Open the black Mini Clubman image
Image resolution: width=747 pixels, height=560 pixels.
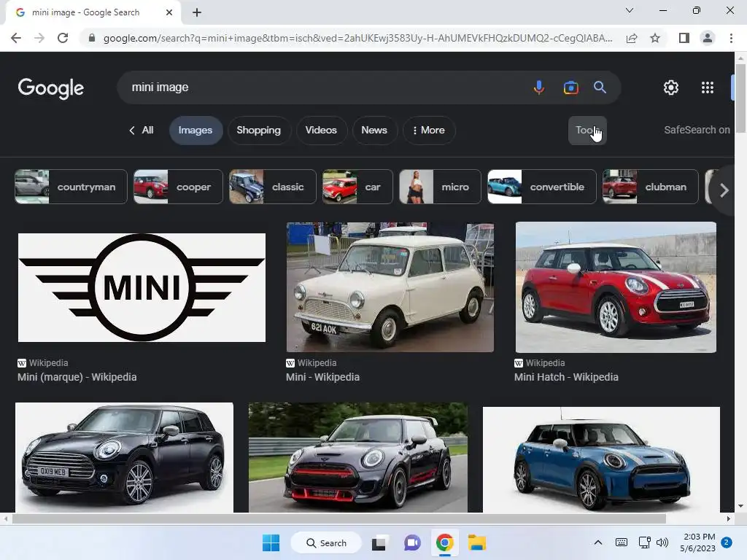[x=124, y=457]
